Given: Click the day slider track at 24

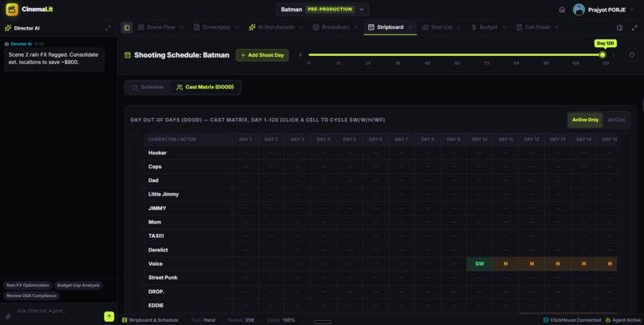Looking at the screenshot, I should [x=368, y=54].
